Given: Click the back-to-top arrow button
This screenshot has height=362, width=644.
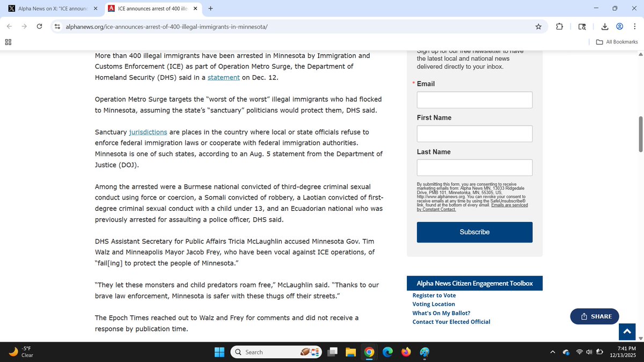Looking at the screenshot, I should coord(627,332).
